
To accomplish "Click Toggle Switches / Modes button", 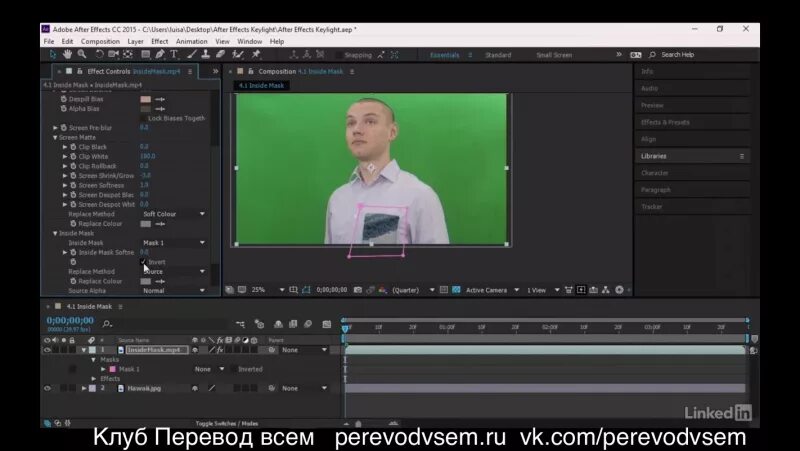I will pos(227,423).
